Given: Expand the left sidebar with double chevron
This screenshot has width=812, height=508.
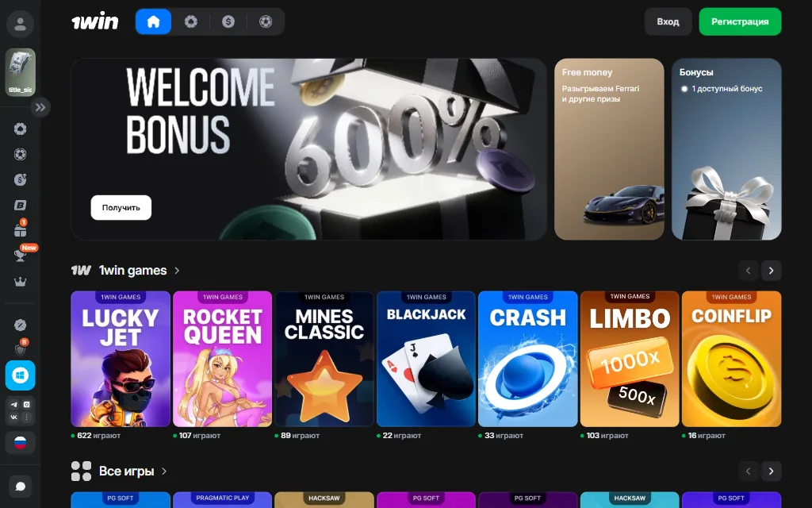Looking at the screenshot, I should tap(40, 107).
